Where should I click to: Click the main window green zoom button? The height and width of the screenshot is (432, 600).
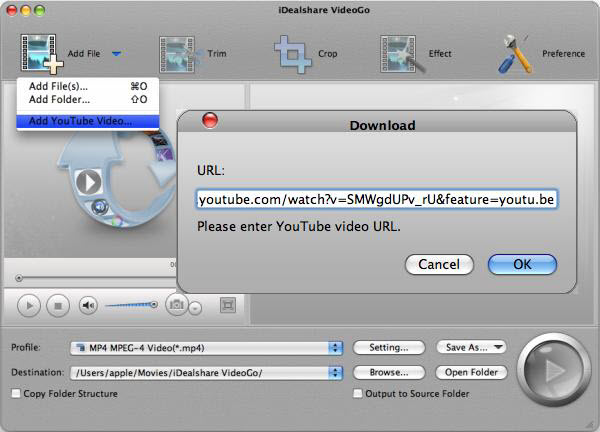pos(39,10)
